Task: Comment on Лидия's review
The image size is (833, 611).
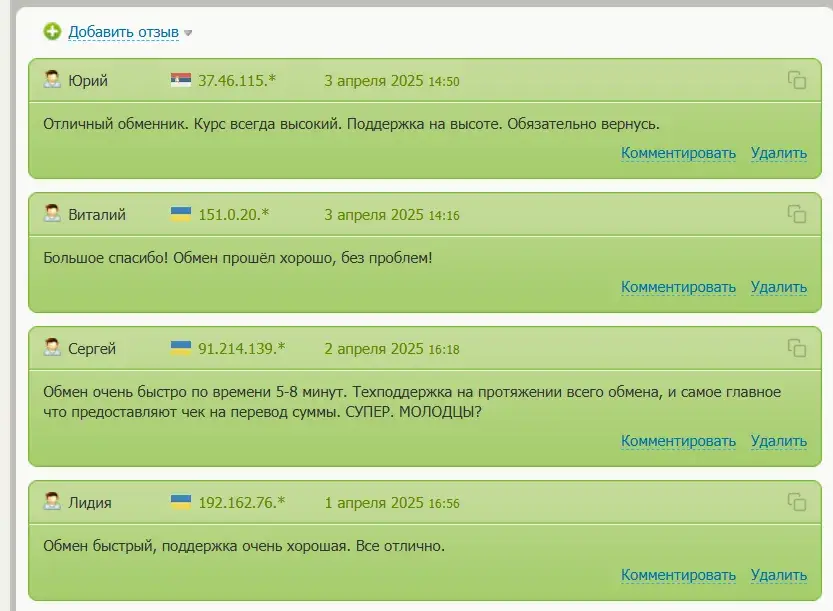Action: (x=678, y=575)
